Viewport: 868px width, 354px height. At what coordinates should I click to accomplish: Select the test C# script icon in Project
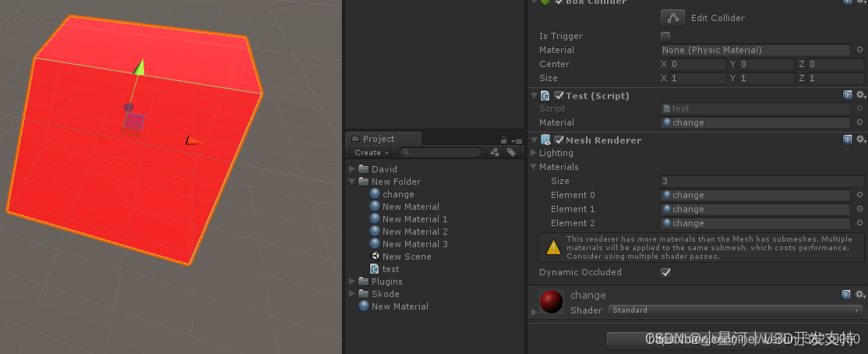375,269
